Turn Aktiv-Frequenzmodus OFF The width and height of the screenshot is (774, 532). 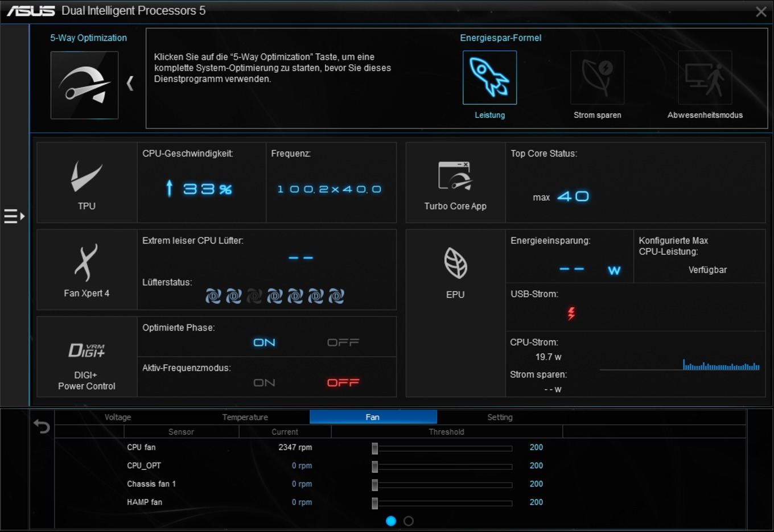coord(343,383)
